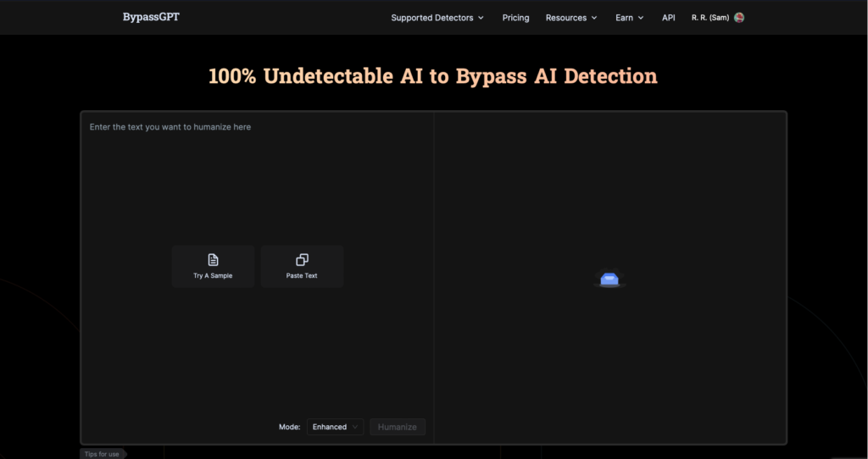
Task: Click the chevron next to Resources
Action: click(x=594, y=18)
